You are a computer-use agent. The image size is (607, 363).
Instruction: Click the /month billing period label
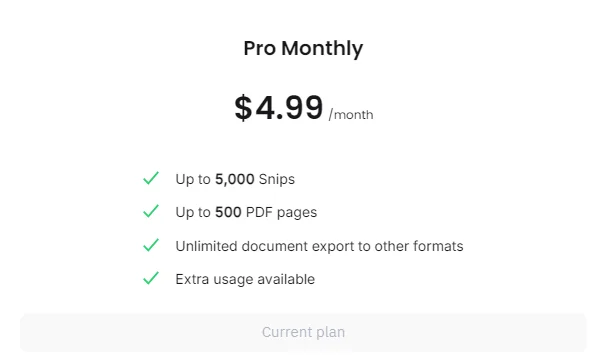351,115
